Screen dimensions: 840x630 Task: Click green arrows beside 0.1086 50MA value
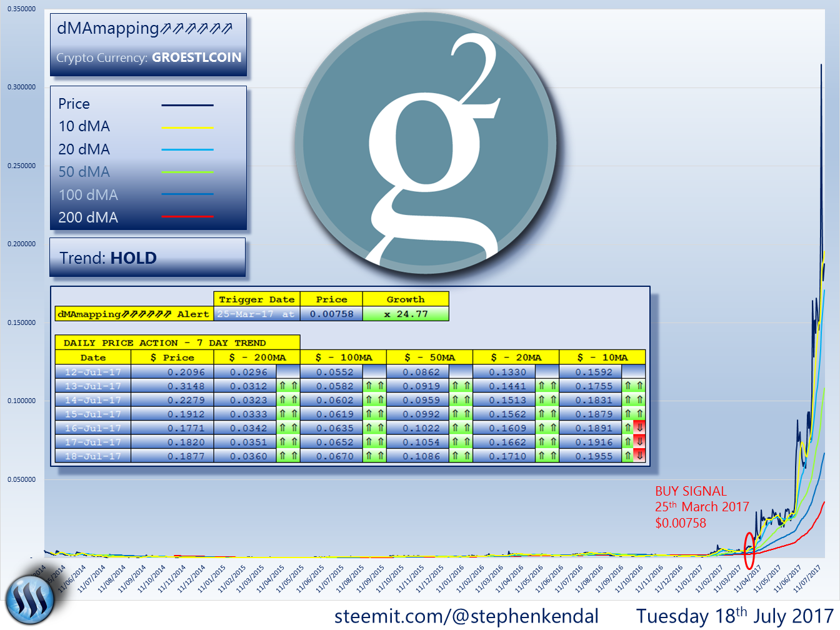461,456
